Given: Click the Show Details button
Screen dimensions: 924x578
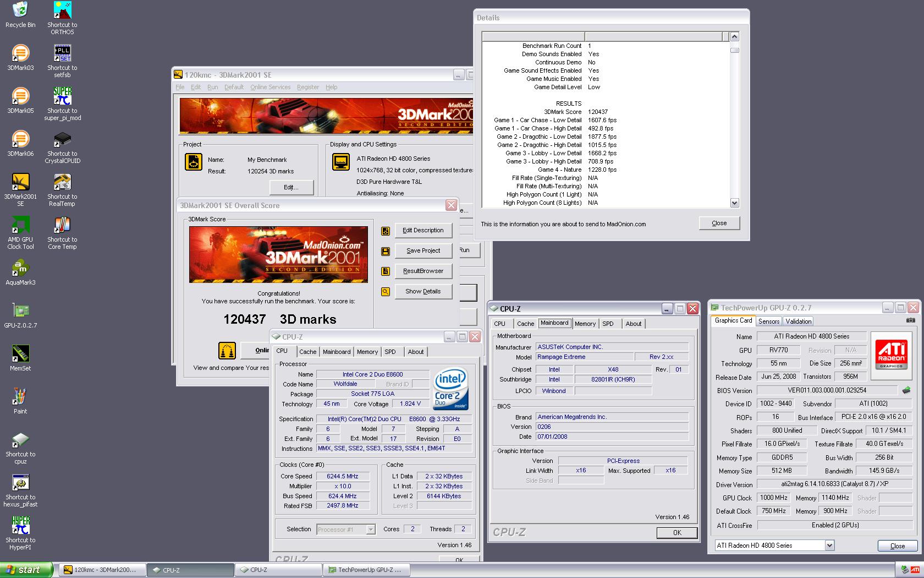Looking at the screenshot, I should (x=423, y=292).
